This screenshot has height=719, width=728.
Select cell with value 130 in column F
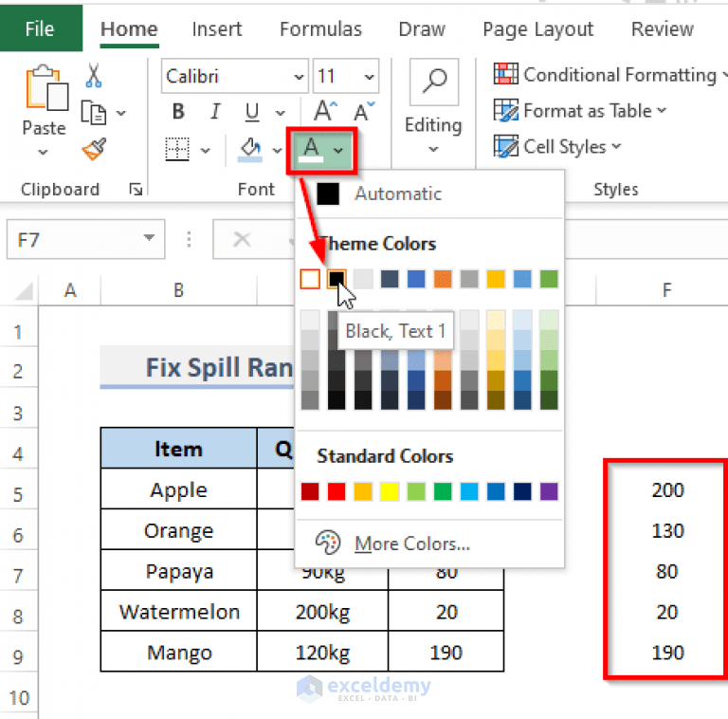pos(667,530)
